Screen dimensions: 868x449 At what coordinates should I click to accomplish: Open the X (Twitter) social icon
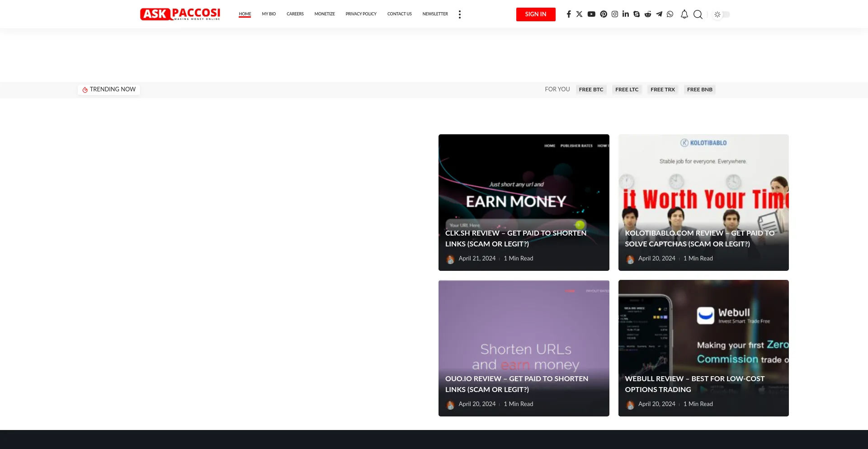tap(579, 14)
